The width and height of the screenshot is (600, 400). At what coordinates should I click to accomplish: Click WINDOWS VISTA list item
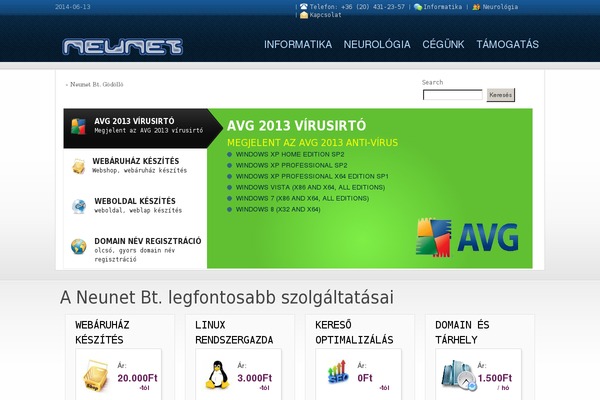point(310,188)
